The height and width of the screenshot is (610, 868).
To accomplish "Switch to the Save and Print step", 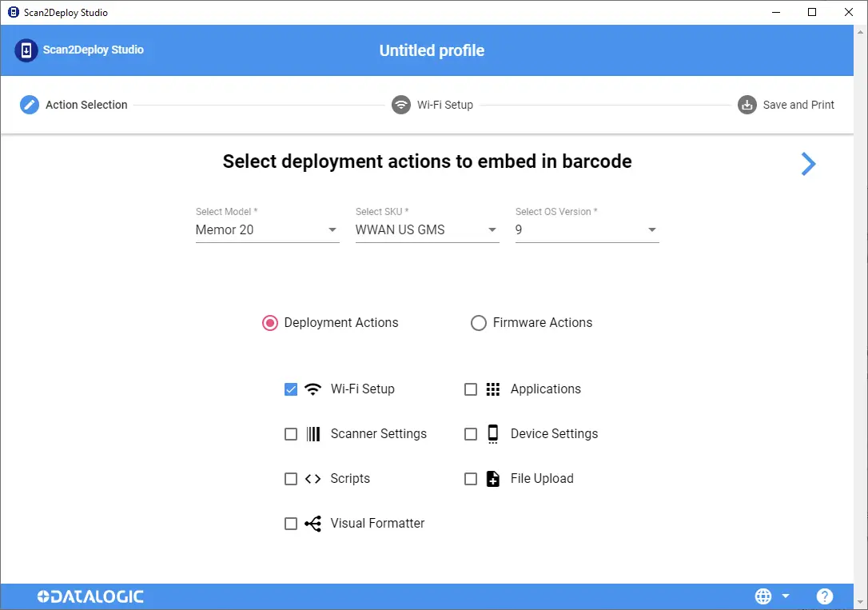I will click(x=786, y=105).
